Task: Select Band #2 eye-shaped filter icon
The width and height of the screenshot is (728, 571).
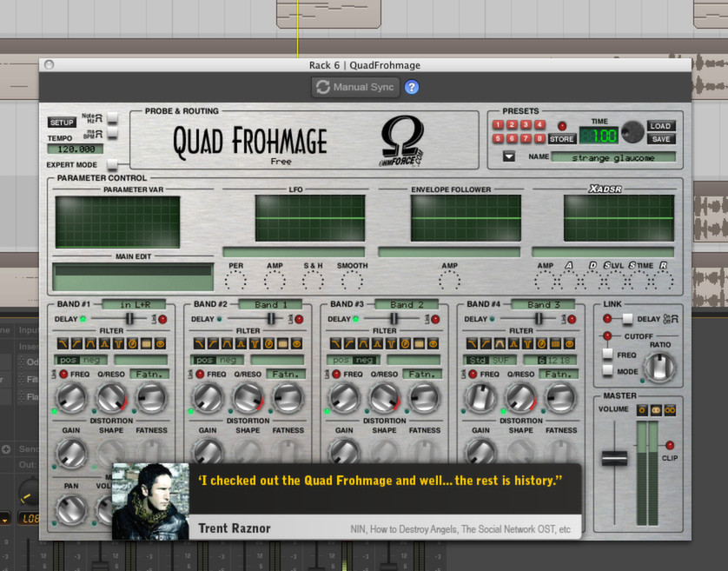Action: [297, 343]
